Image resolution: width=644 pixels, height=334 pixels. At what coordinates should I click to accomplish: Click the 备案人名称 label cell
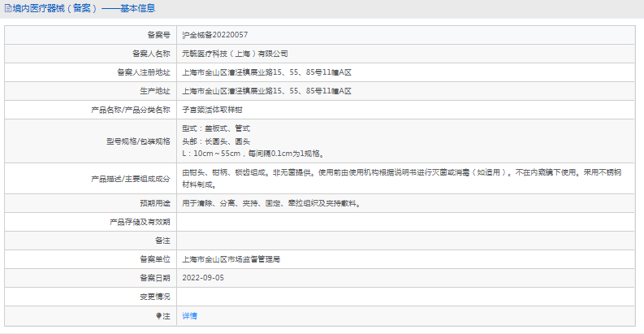pos(151,54)
